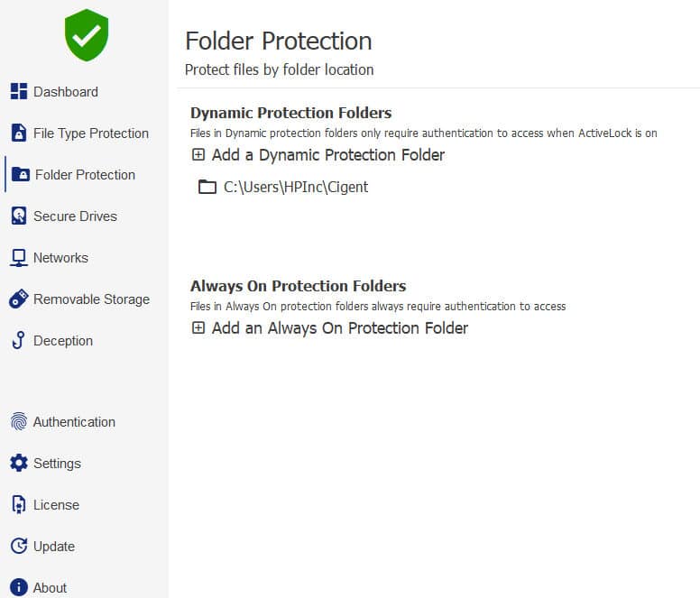Select the Secure Drives disk icon
700x598 pixels.
coord(19,216)
